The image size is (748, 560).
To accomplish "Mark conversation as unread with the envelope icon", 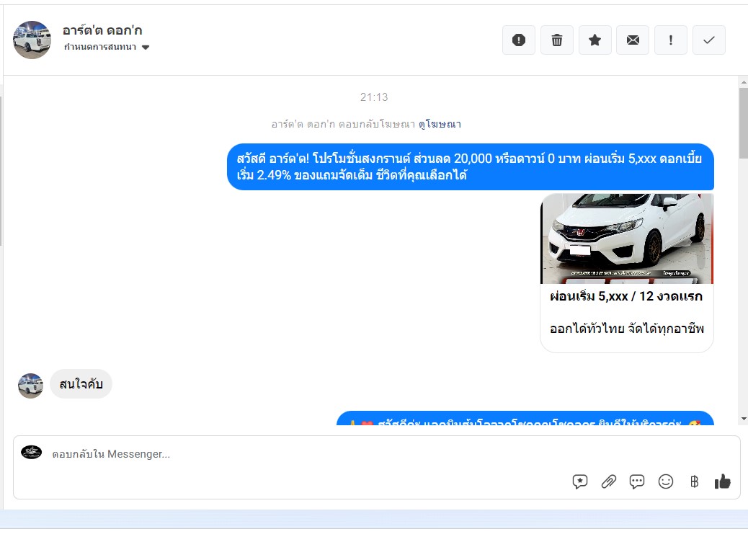I will click(x=633, y=40).
